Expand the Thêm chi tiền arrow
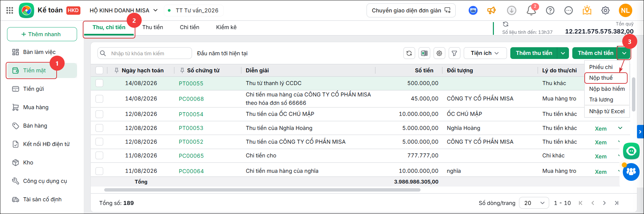Image resolution: width=644 pixels, height=214 pixels. (624, 53)
